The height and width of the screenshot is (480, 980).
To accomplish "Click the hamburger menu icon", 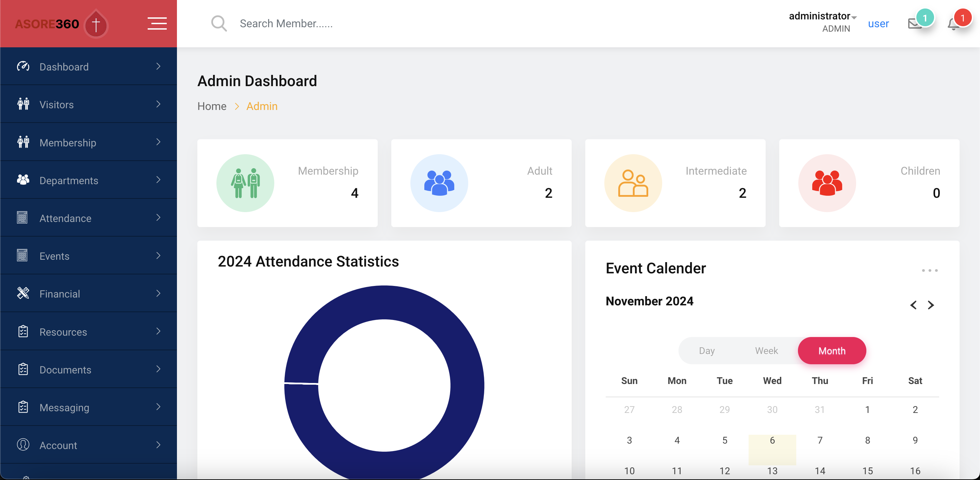I will pyautogui.click(x=157, y=23).
